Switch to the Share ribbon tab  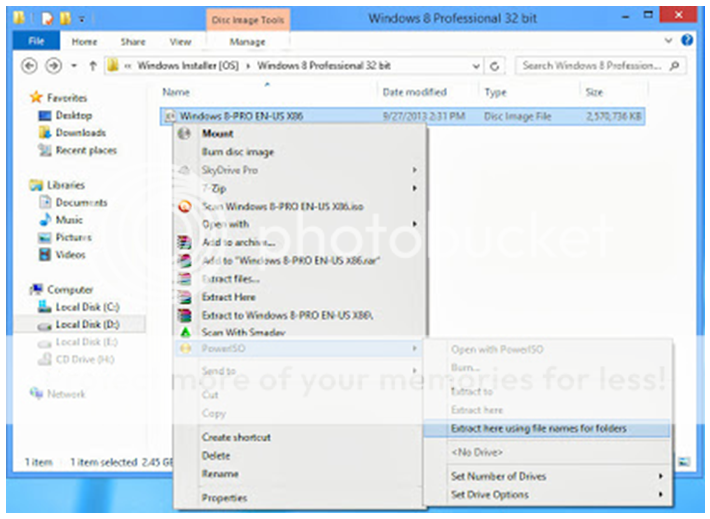click(133, 42)
